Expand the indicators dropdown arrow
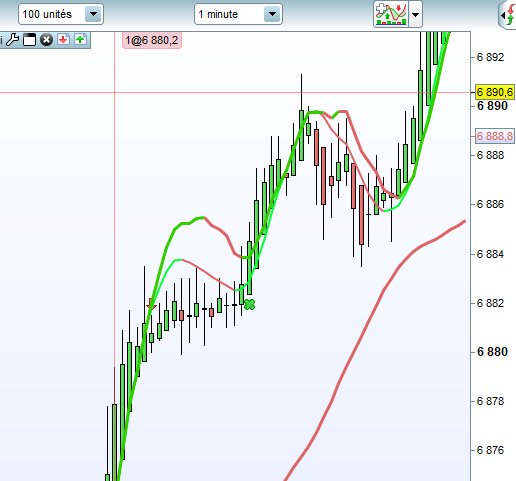The height and width of the screenshot is (481, 516). (x=415, y=14)
